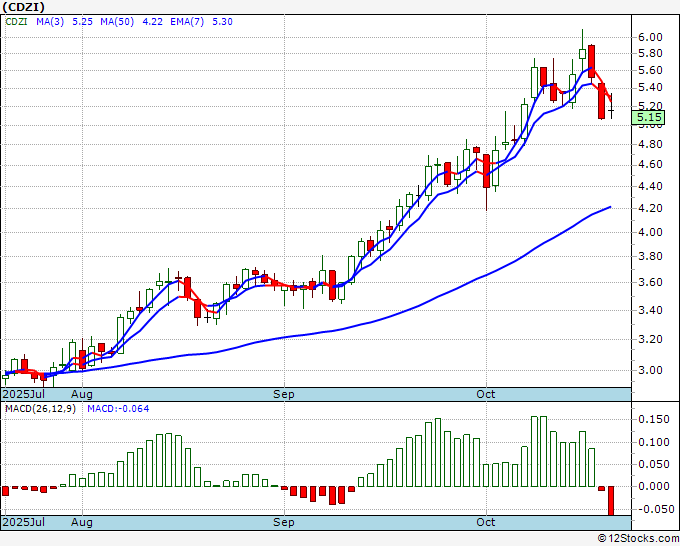
Task: Select the CDZI legend label
Action: point(16,21)
